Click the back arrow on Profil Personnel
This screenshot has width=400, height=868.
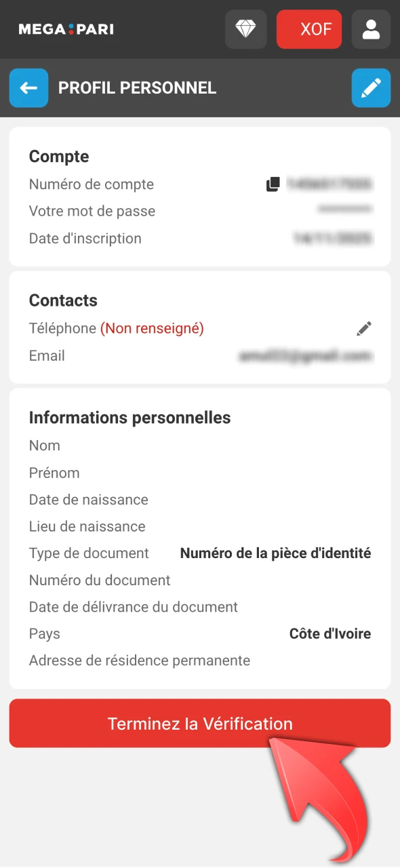[x=28, y=88]
